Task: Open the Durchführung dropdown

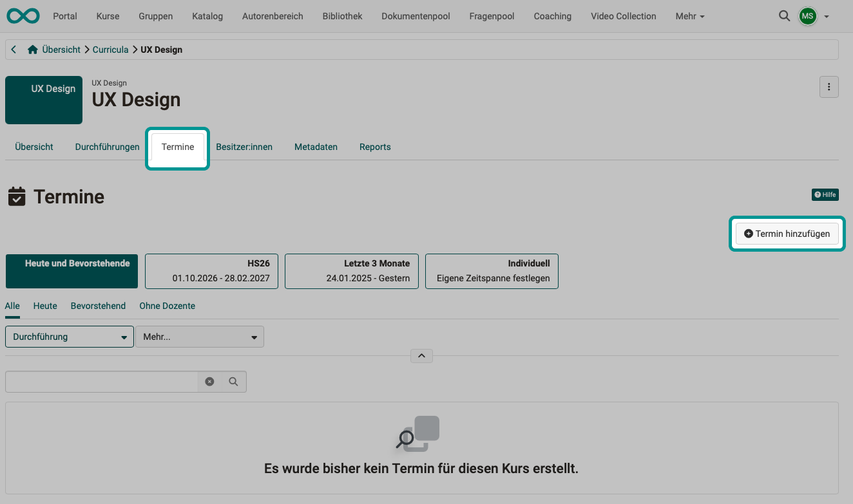Action: click(69, 336)
